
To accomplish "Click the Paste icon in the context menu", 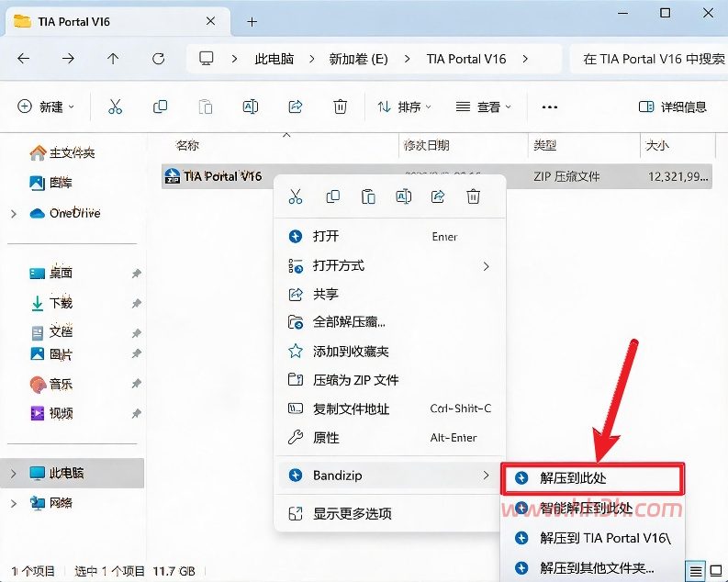I will pyautogui.click(x=368, y=196).
